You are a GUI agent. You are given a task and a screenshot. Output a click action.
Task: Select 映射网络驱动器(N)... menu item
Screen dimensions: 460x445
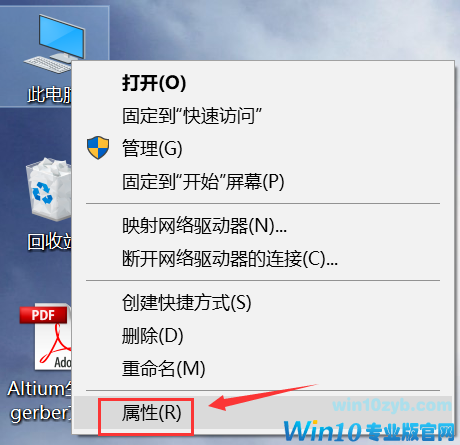click(x=204, y=226)
